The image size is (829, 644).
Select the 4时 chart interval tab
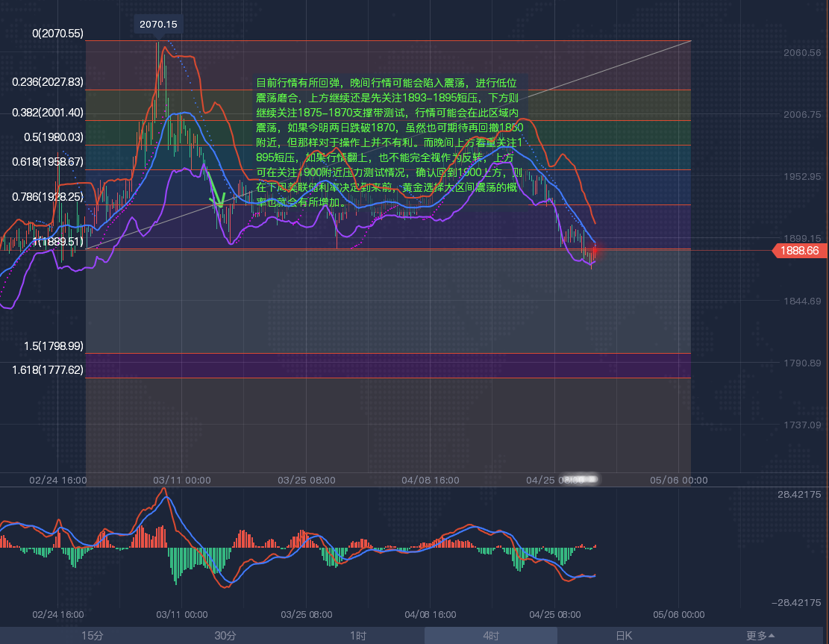coord(491,636)
